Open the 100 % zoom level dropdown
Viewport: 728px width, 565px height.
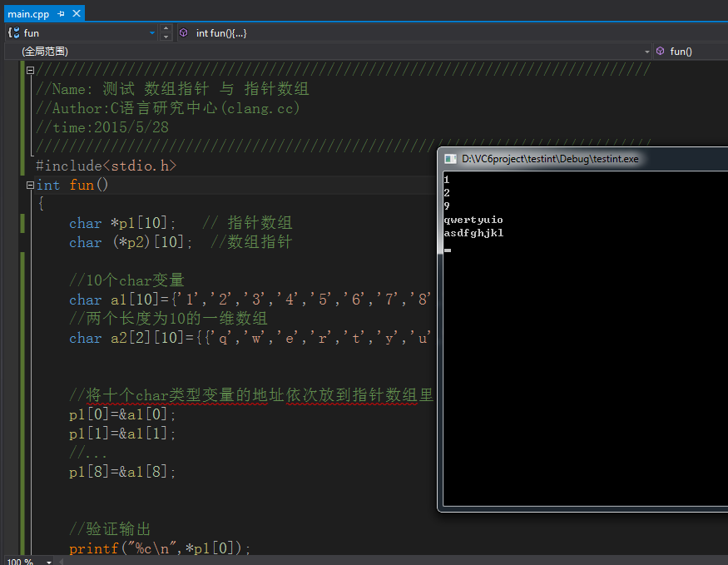tap(49, 561)
